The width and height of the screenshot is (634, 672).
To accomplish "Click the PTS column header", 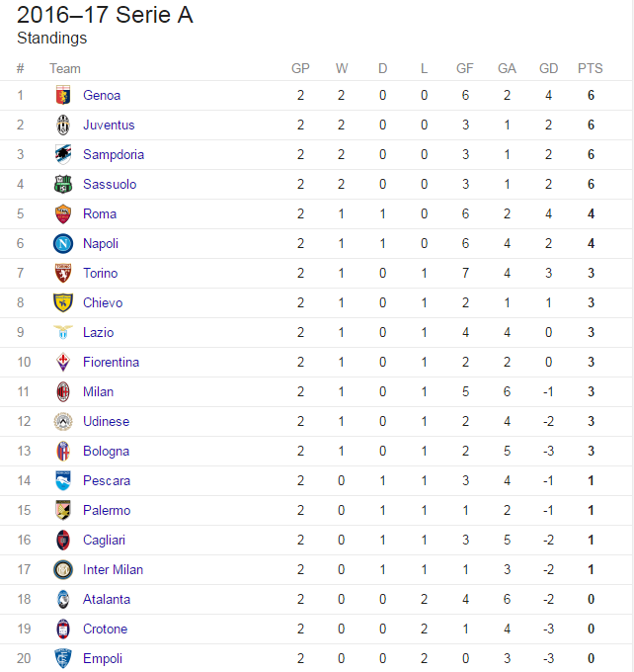I will (590, 68).
